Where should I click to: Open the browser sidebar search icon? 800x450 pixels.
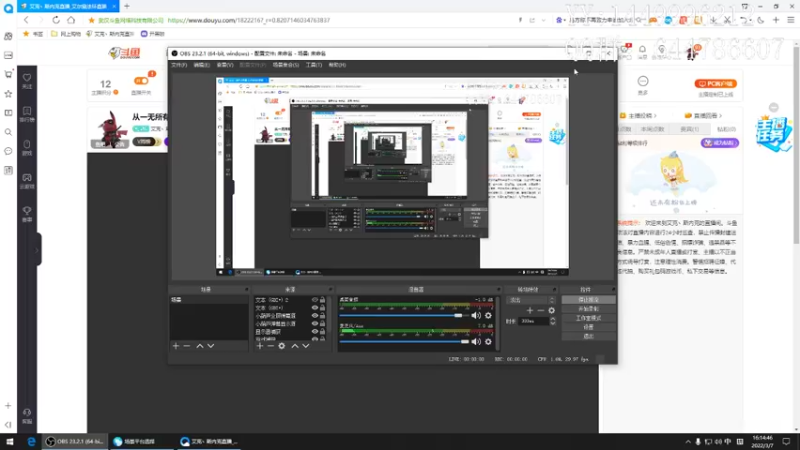pos(8,132)
